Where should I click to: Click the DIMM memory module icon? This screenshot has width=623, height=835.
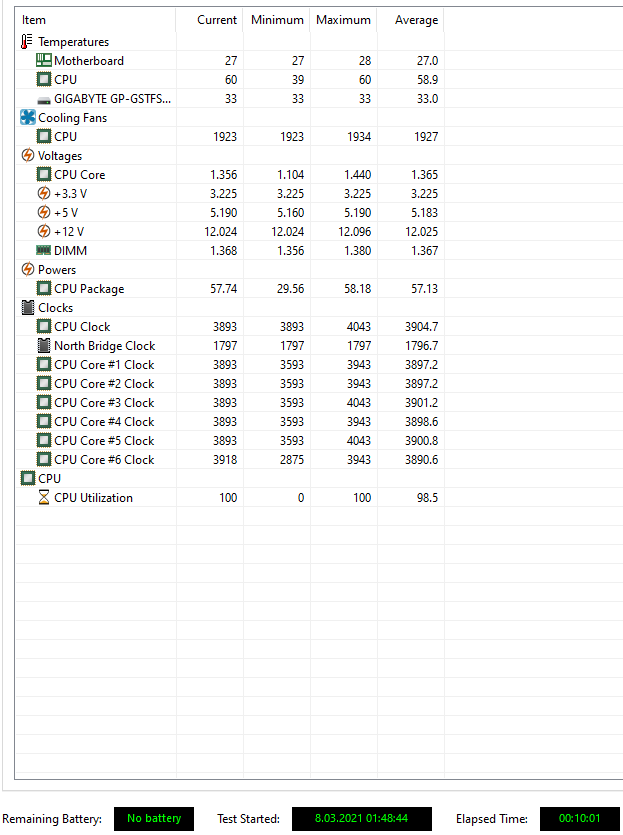(x=44, y=250)
